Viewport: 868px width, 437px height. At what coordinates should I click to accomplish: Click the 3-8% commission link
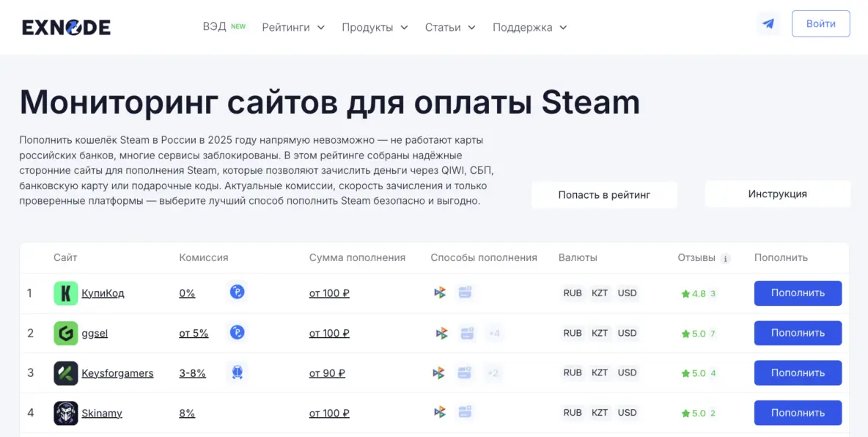pyautogui.click(x=193, y=373)
